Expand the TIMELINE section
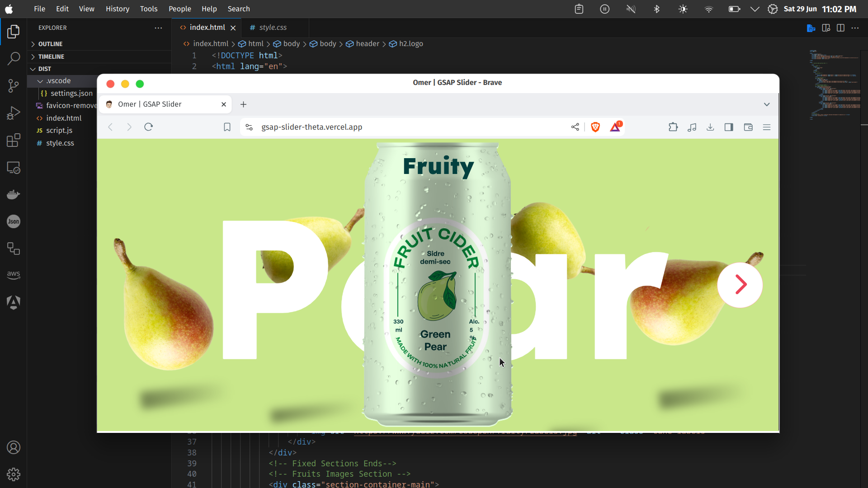Screen dimensions: 868x488 click(x=51, y=56)
